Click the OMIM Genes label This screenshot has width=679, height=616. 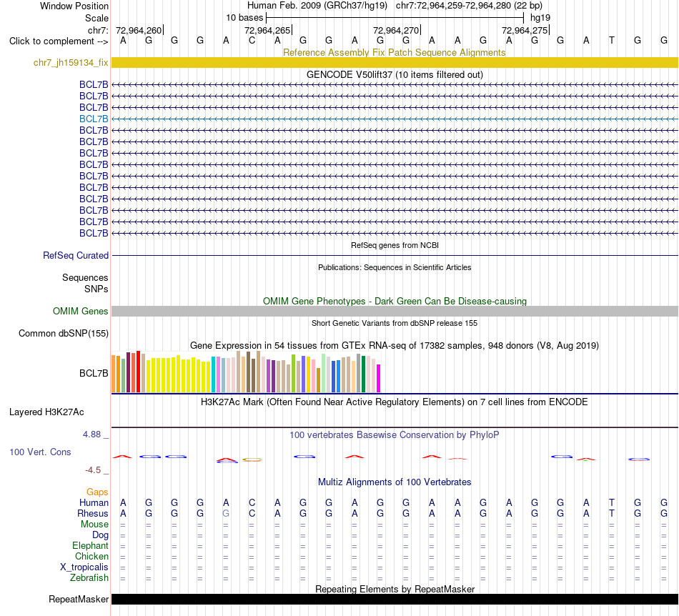tap(80, 311)
